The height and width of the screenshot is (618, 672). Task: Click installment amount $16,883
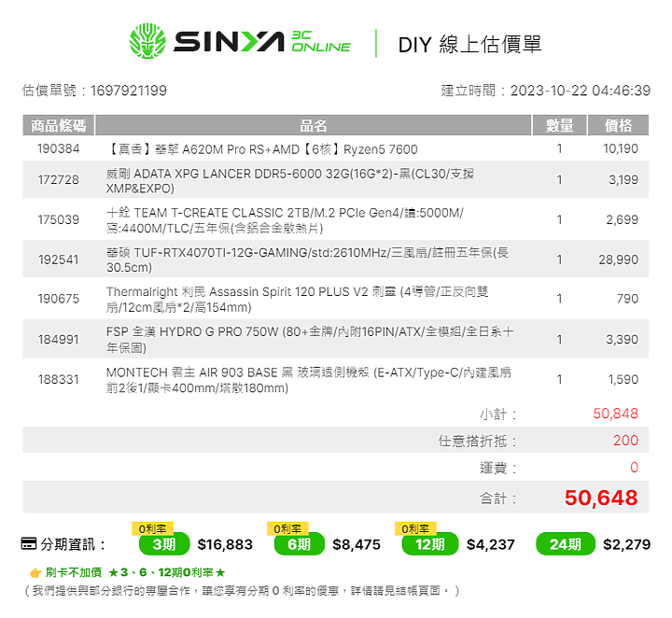coord(225,544)
